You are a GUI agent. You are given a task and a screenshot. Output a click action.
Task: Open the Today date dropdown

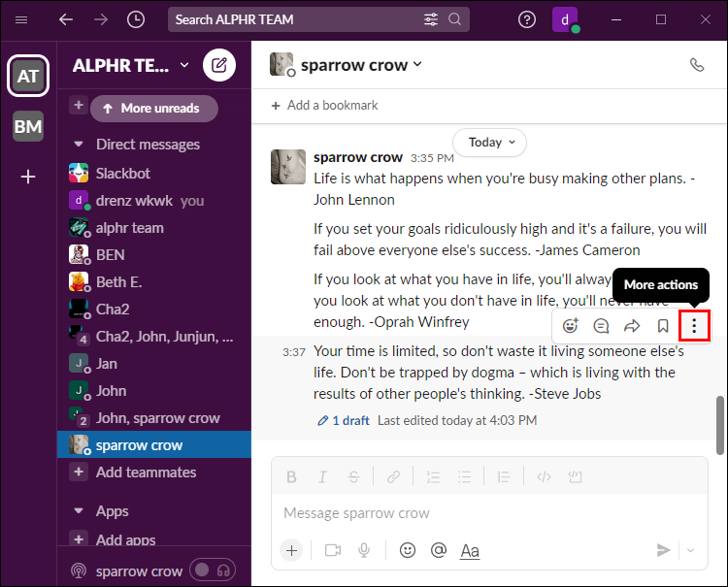click(490, 142)
